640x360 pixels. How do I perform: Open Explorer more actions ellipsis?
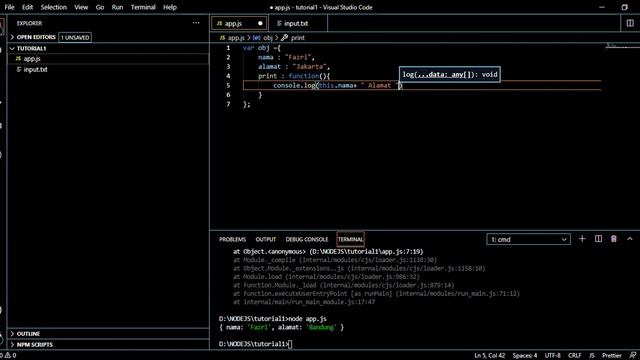coord(196,23)
